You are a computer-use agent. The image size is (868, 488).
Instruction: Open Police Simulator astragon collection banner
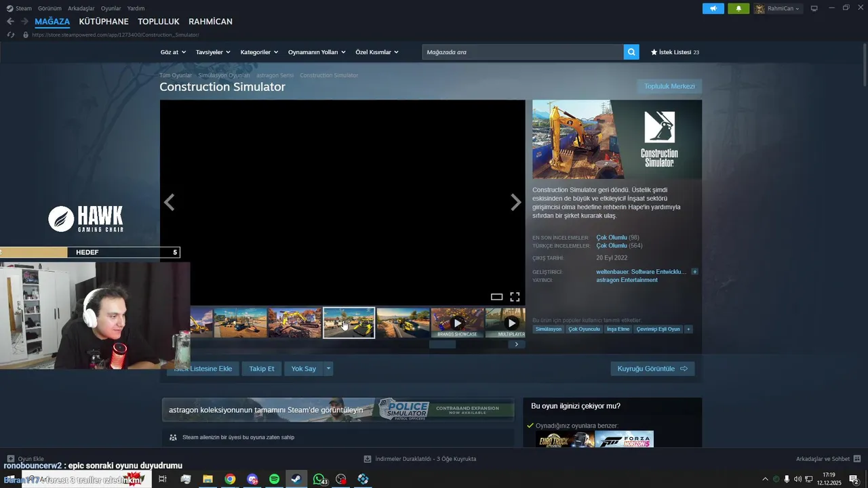click(338, 409)
